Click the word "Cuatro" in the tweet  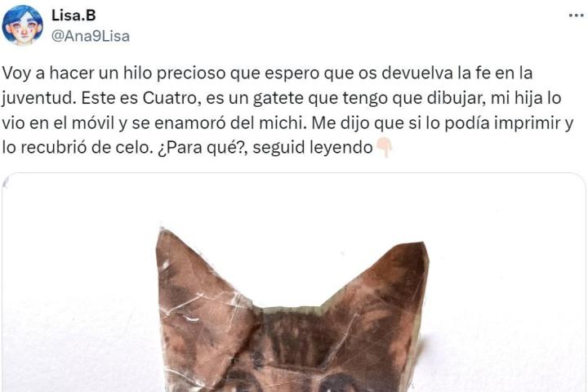pos(170,98)
